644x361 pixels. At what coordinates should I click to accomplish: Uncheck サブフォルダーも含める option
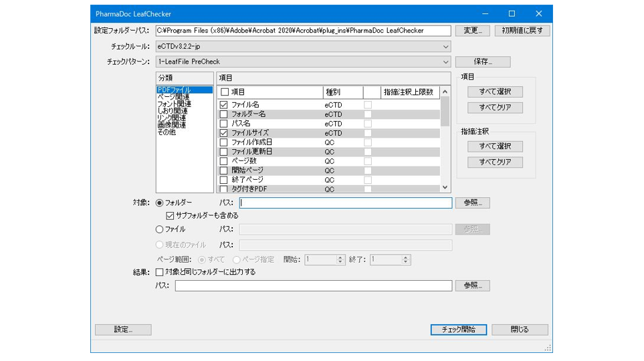point(170,216)
